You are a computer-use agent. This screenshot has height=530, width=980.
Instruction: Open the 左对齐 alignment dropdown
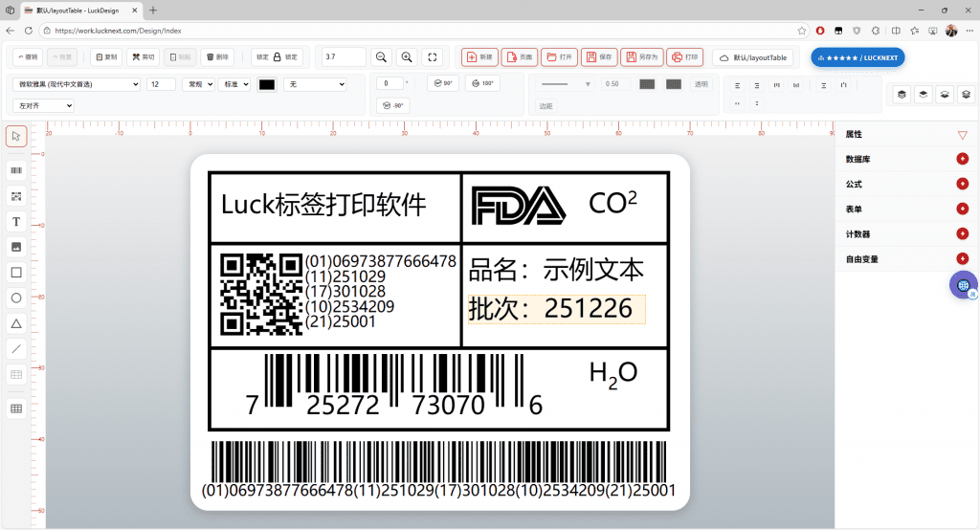pos(43,104)
